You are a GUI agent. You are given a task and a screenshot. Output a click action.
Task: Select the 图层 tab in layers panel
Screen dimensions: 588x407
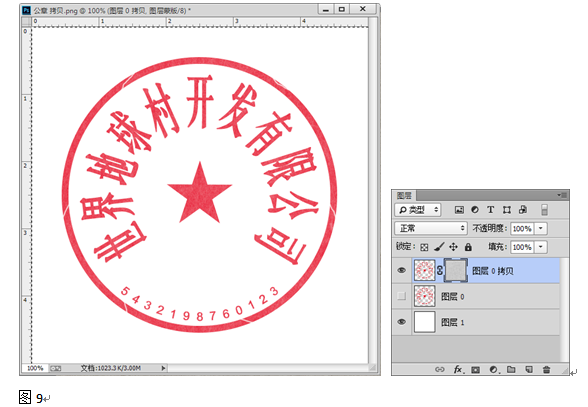tap(404, 195)
